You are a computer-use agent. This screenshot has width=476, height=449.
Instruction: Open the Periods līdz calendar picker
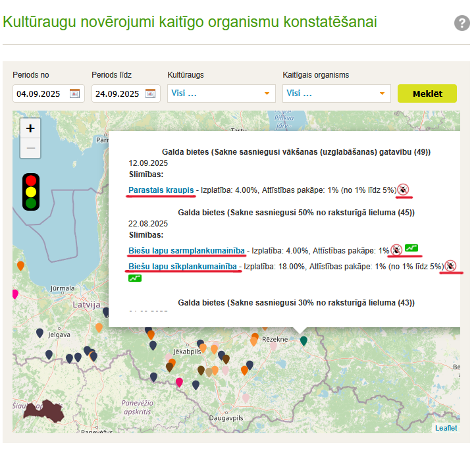pyautogui.click(x=153, y=93)
